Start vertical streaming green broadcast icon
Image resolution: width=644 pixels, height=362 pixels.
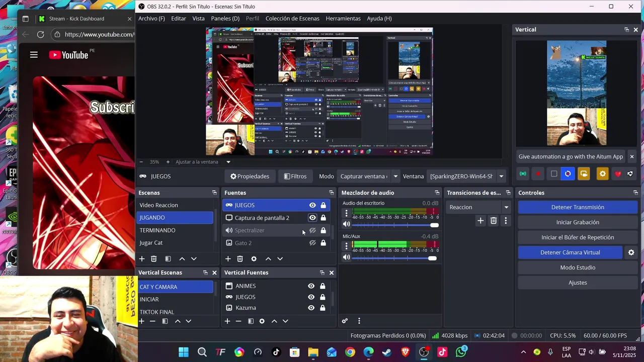click(x=523, y=174)
